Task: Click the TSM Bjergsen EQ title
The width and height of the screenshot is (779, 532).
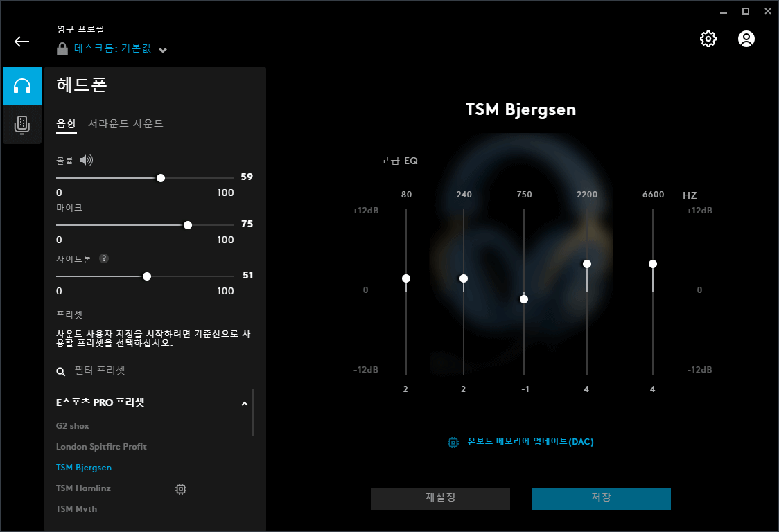Action: (520, 109)
